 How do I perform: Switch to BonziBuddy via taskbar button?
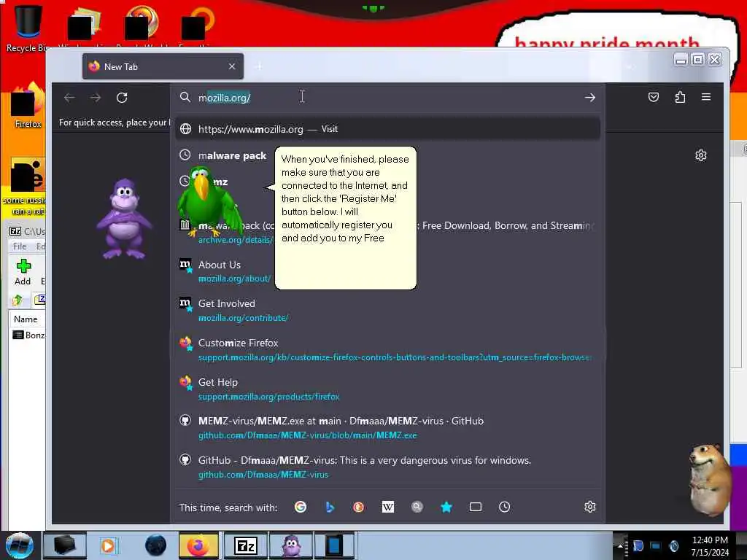coord(290,545)
